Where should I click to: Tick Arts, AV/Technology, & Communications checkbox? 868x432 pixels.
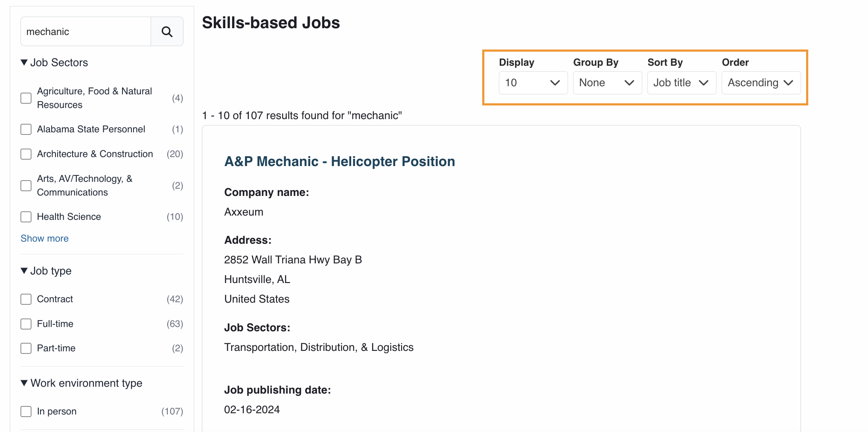(x=26, y=186)
